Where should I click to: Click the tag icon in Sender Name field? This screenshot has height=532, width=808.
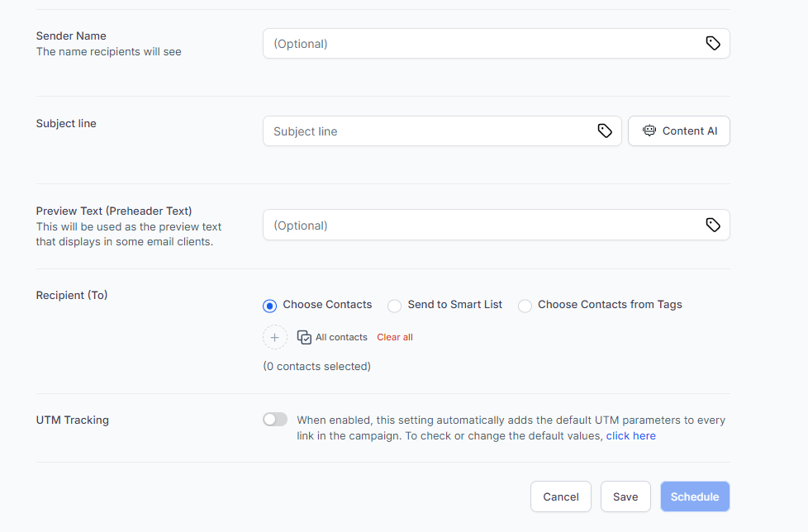pyautogui.click(x=713, y=44)
